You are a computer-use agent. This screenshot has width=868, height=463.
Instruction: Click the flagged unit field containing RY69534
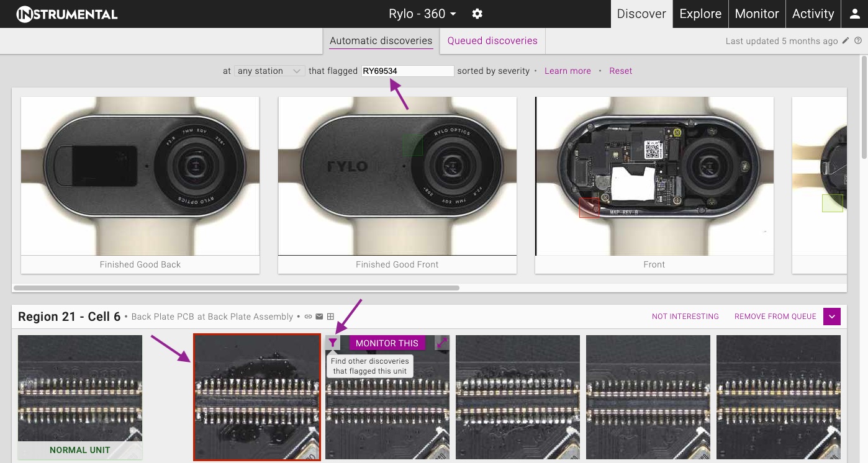(408, 71)
